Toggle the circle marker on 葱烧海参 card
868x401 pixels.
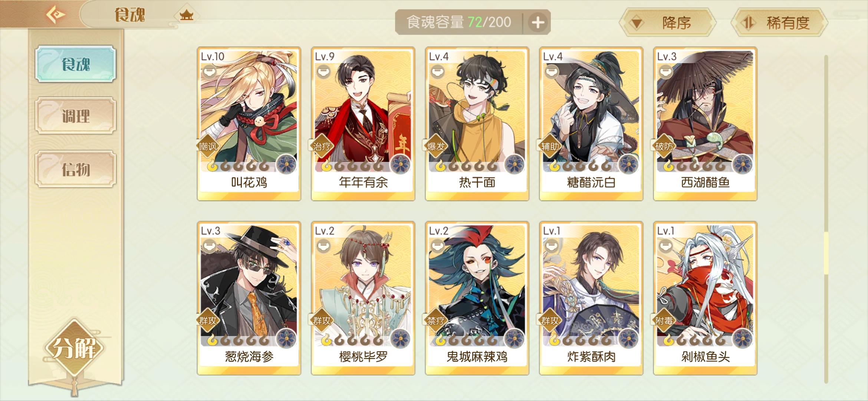(x=209, y=245)
